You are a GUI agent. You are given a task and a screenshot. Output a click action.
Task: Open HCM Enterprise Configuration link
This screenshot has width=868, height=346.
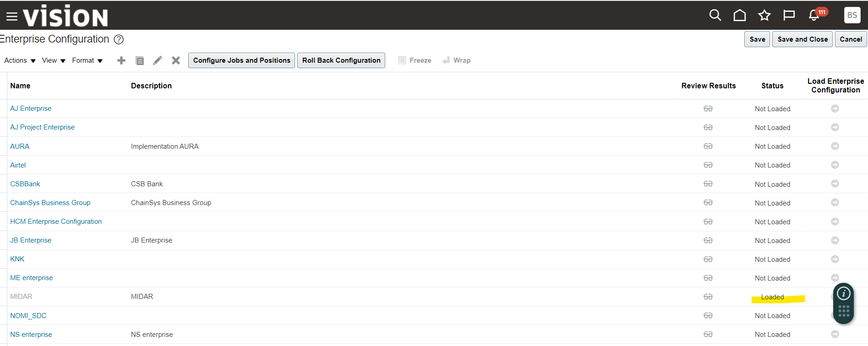click(x=56, y=222)
